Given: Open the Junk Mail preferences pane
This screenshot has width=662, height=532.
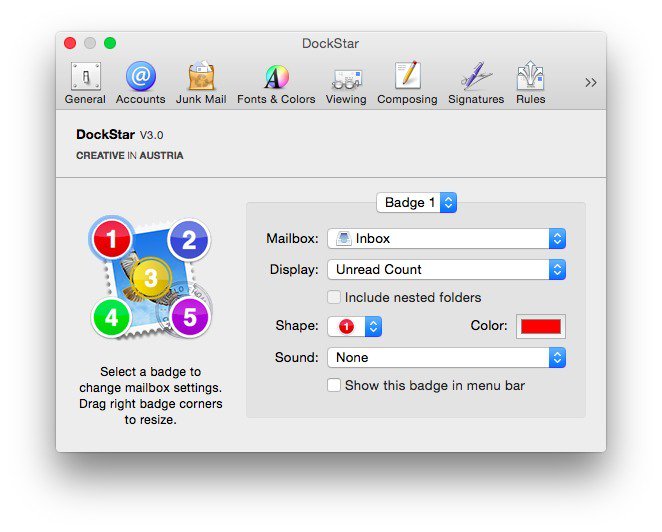Looking at the screenshot, I should [x=201, y=83].
